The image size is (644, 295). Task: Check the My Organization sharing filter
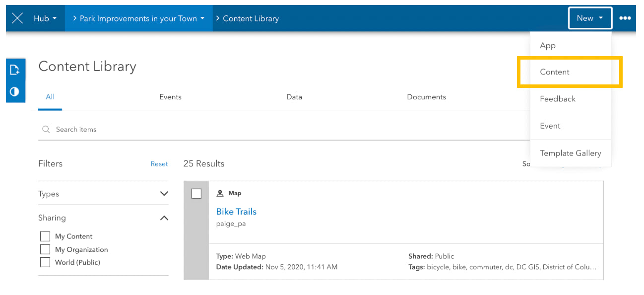(x=45, y=249)
